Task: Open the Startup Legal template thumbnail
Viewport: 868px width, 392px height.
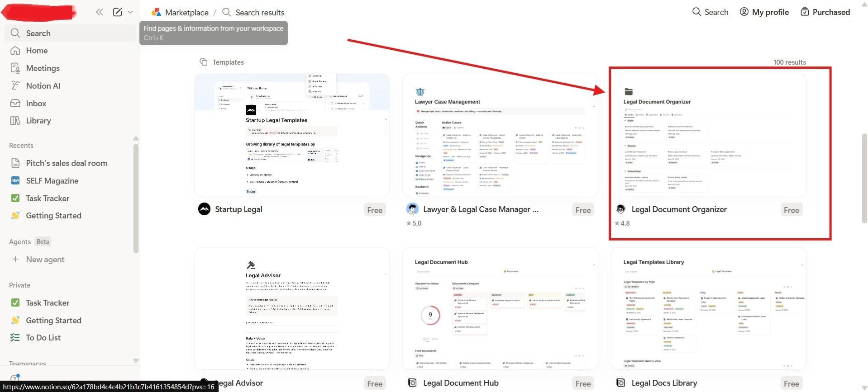Action: click(x=292, y=135)
